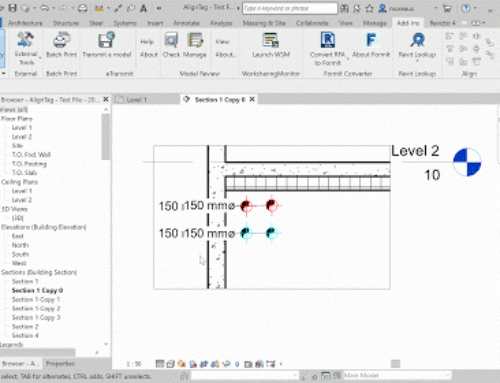Click the Undo arrow icon

click(44, 8)
